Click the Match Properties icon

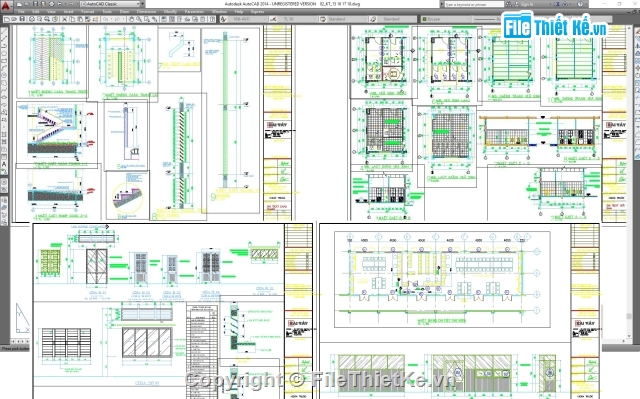click(x=88, y=19)
